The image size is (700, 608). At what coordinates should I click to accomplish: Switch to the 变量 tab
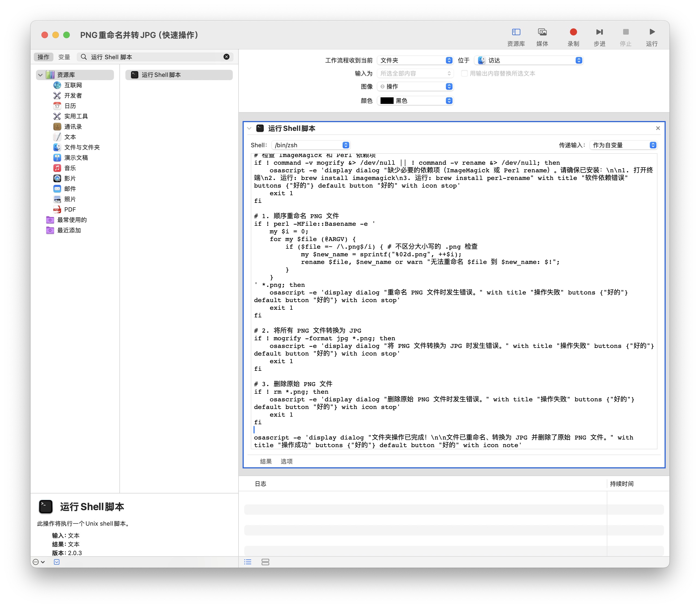(64, 57)
